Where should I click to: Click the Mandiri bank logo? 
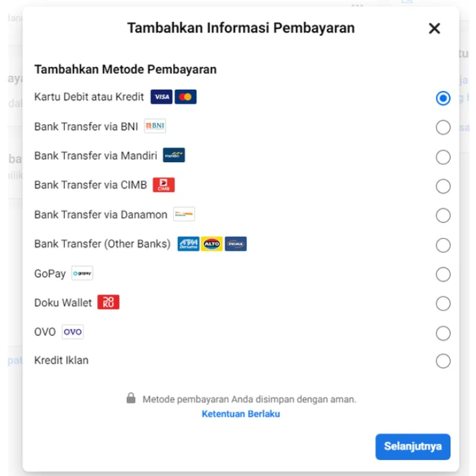click(x=174, y=155)
